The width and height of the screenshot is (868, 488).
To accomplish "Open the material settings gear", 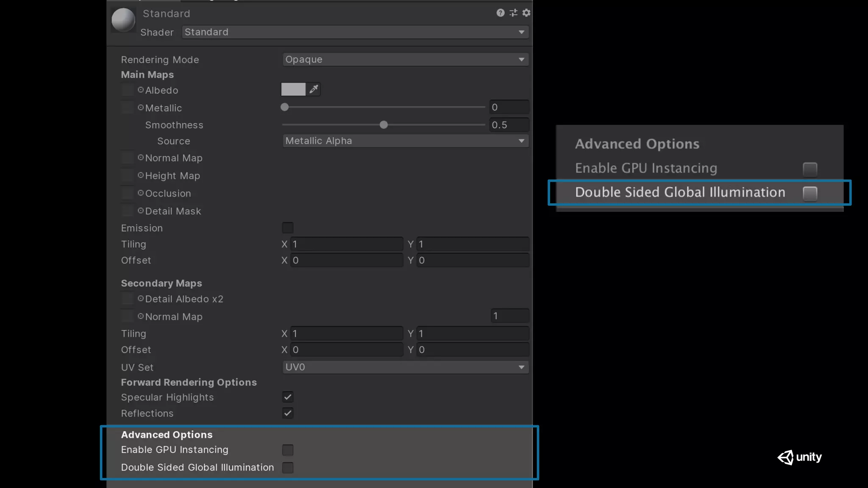I will point(526,13).
